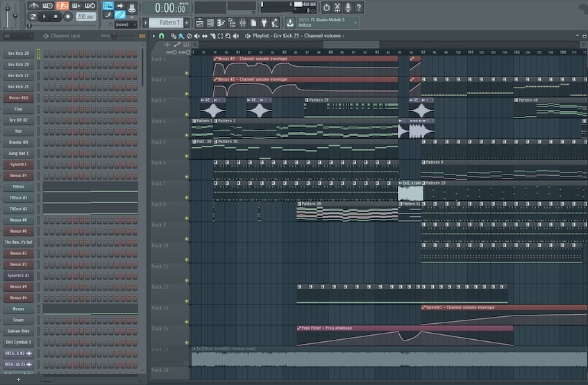Image resolution: width=588 pixels, height=385 pixels.
Task: Open playlist options menu arrow
Action: coord(153,36)
